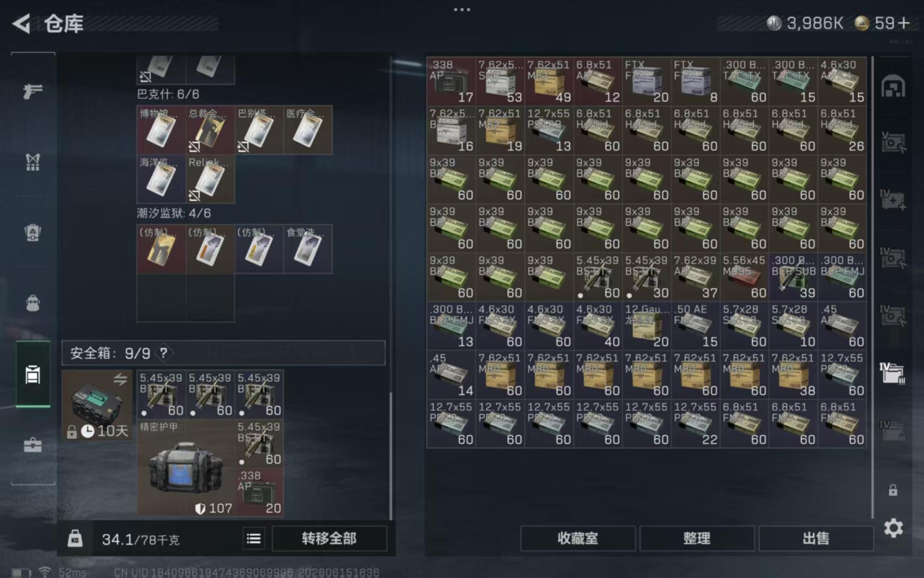Select the 7.62x39 AP stack of 37
The image size is (924, 578).
tap(696, 277)
